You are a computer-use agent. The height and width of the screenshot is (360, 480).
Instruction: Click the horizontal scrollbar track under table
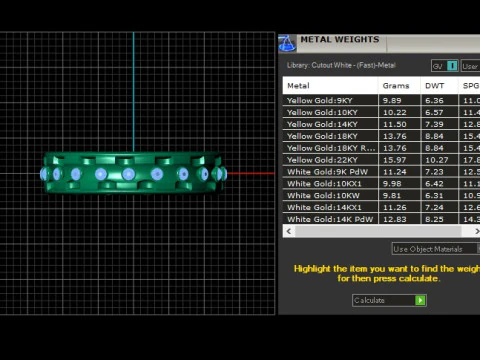378,231
